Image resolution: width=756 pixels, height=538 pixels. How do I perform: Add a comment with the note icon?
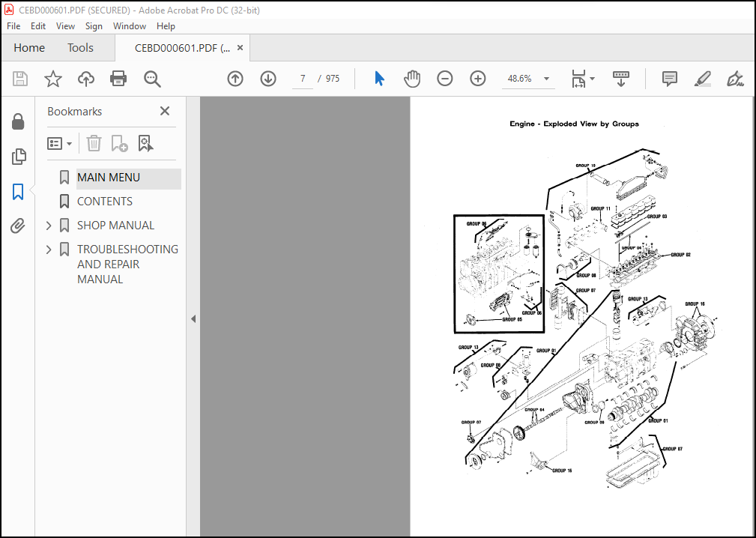tap(670, 79)
